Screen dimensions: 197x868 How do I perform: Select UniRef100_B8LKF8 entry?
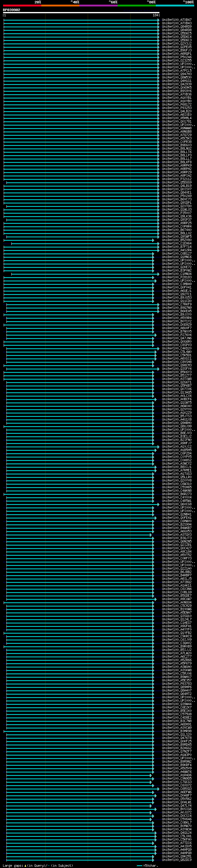point(176,162)
